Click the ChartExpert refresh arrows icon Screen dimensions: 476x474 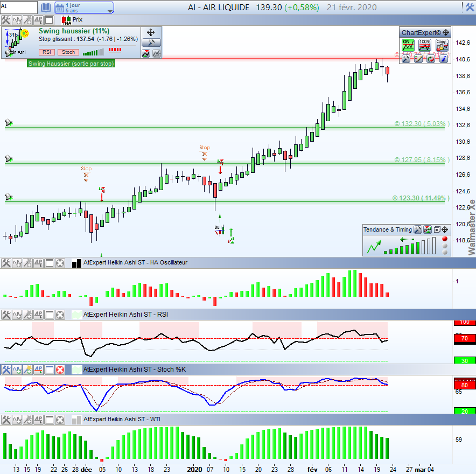click(431, 59)
